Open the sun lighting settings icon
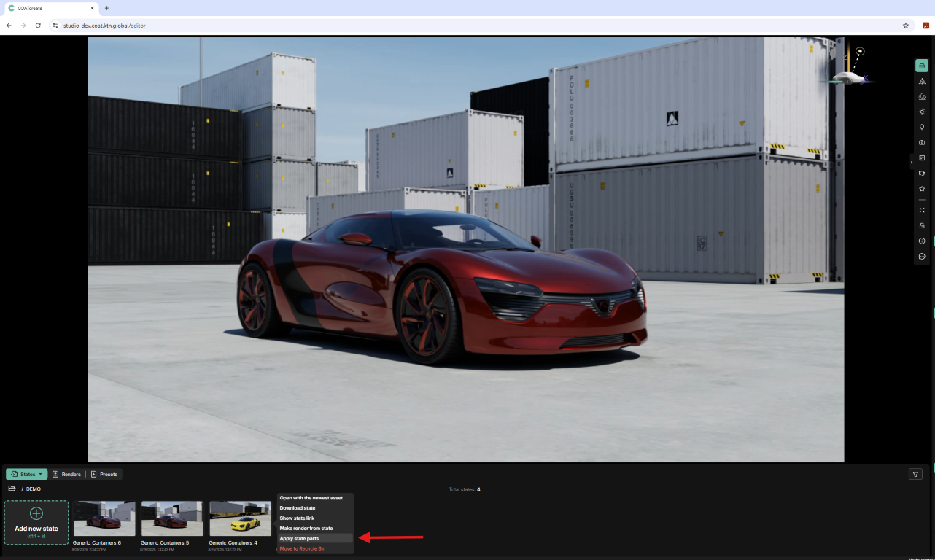This screenshot has width=935, height=560. [x=922, y=112]
